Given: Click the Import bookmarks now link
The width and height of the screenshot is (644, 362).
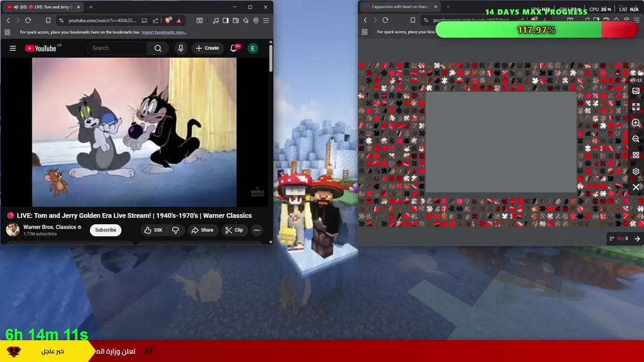Looking at the screenshot, I should tap(164, 32).
